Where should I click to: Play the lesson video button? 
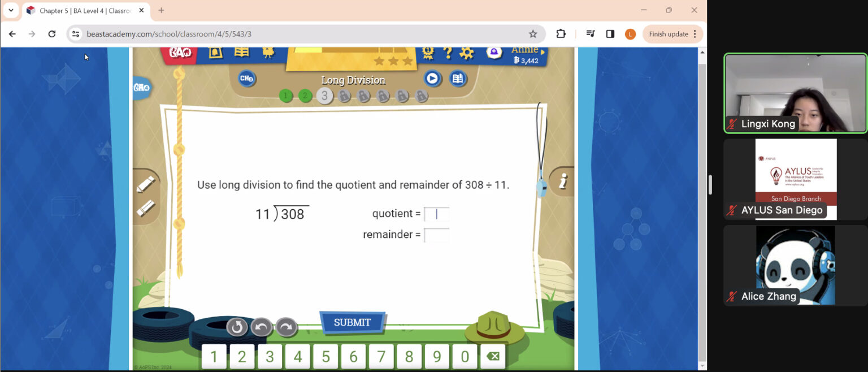pyautogui.click(x=432, y=79)
